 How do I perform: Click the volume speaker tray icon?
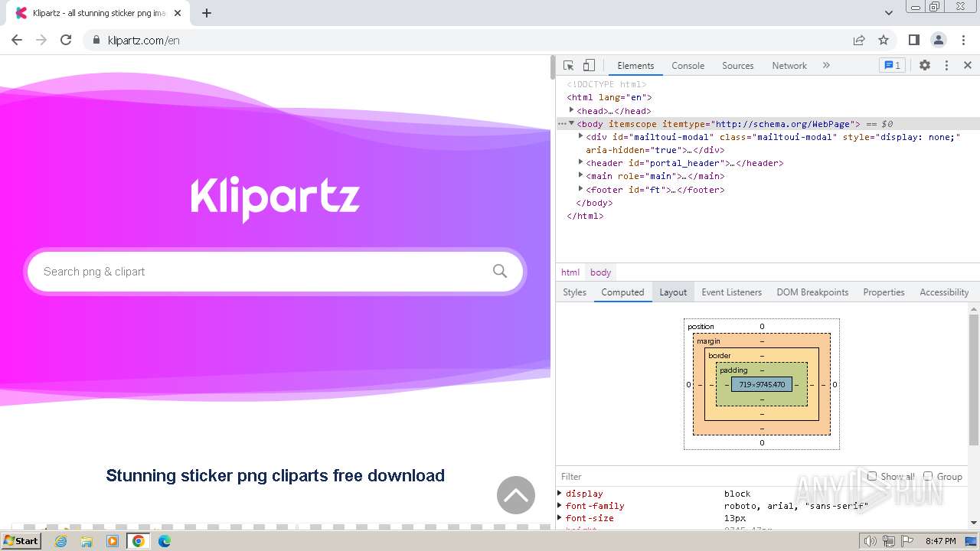[871, 541]
